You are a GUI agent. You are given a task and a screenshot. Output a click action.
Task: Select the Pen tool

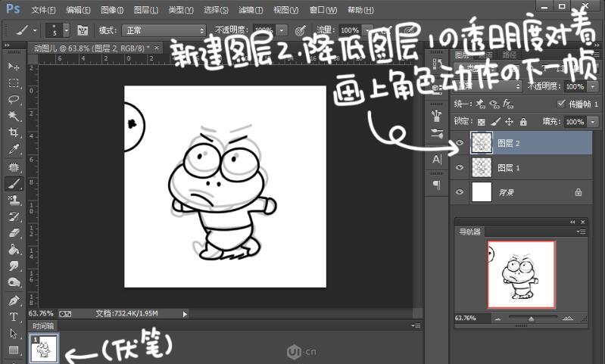tap(14, 300)
